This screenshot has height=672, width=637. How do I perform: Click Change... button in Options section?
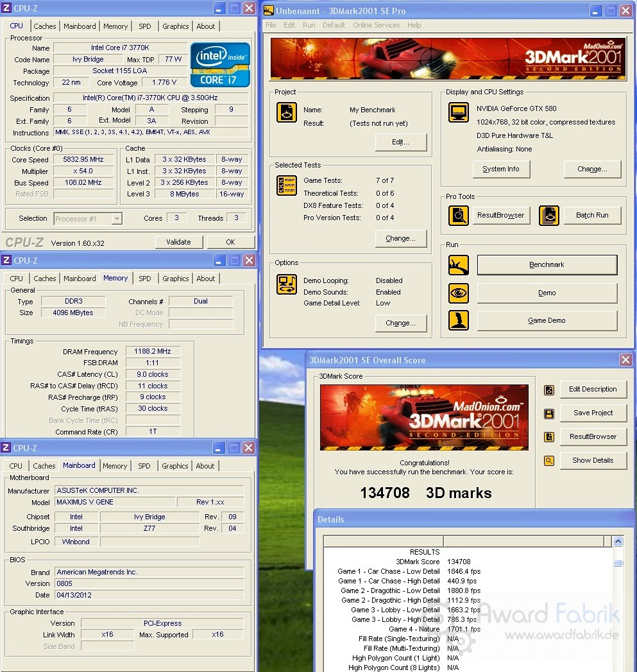400,323
